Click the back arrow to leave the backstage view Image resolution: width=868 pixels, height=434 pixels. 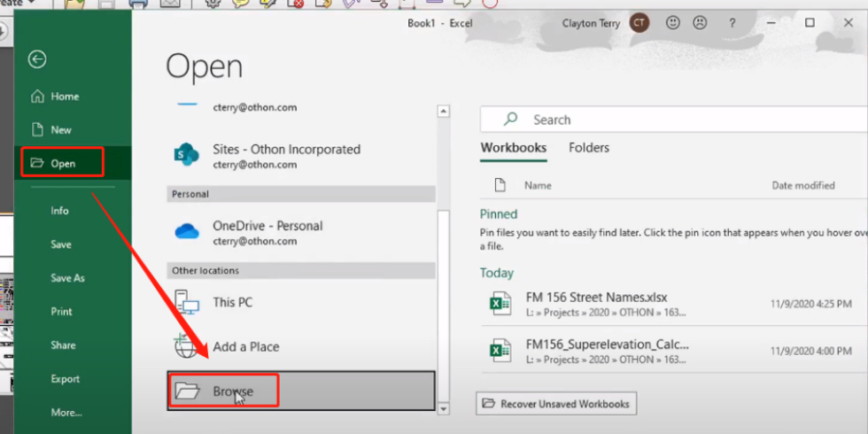(x=37, y=59)
